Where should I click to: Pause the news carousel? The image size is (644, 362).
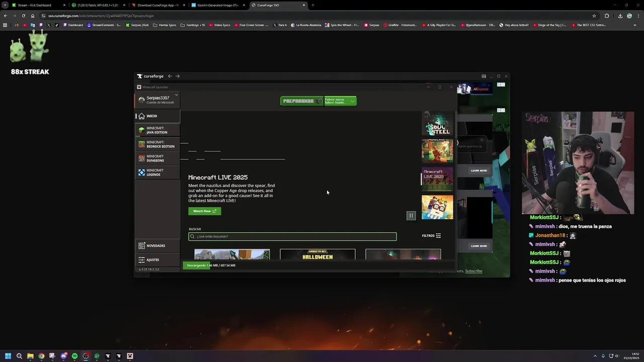tap(411, 216)
